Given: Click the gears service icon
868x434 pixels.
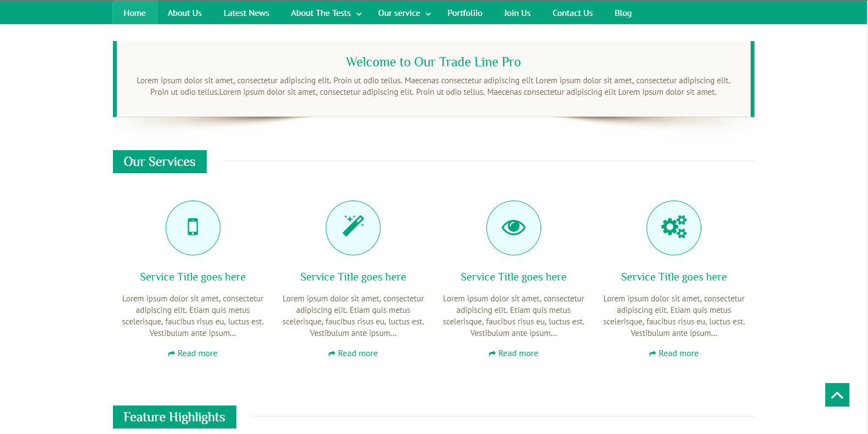Looking at the screenshot, I should point(673,227).
